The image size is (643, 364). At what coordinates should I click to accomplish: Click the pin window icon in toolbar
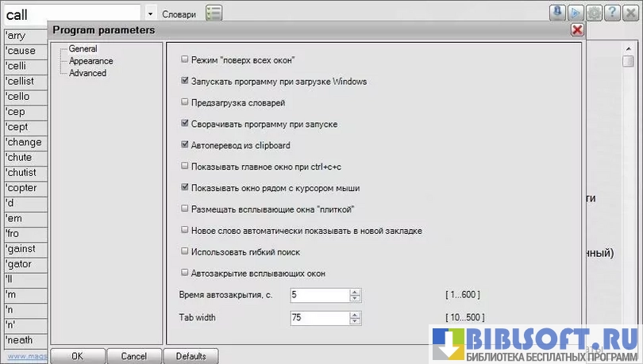[x=557, y=13]
